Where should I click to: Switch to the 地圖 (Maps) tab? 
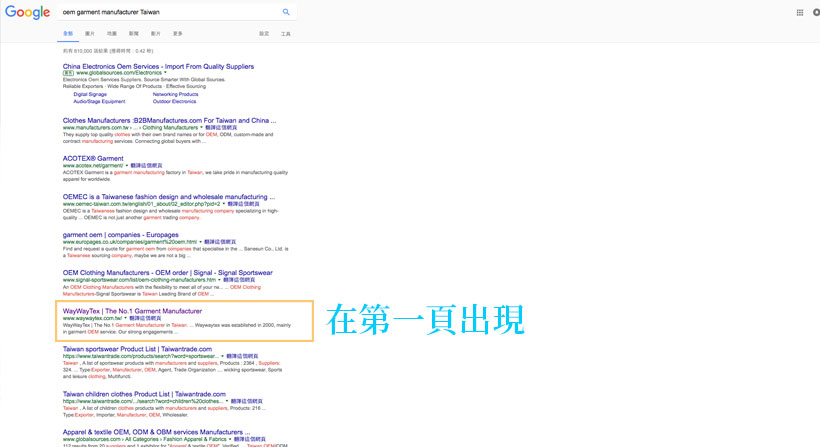(x=112, y=33)
